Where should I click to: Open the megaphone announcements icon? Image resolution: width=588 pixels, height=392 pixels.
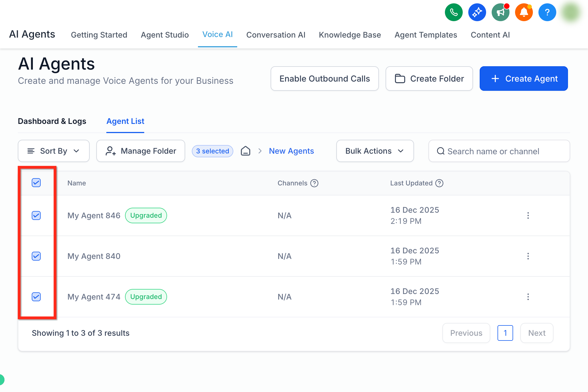click(x=500, y=12)
